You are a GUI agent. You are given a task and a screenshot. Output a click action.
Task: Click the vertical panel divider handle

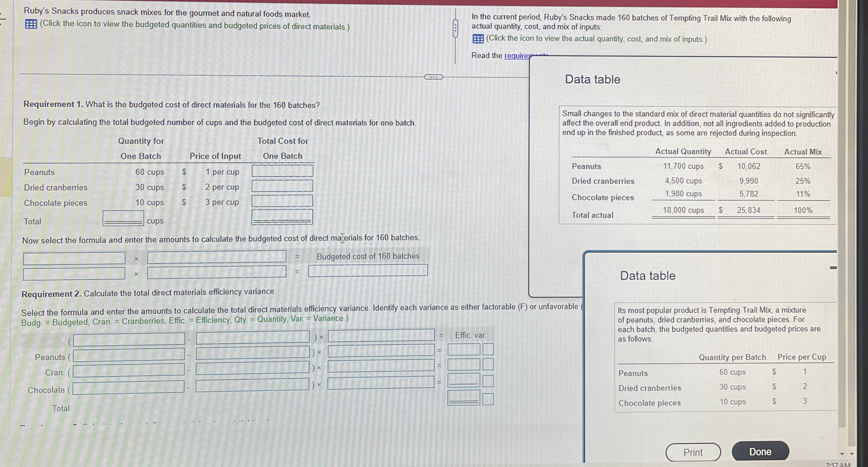pos(455,29)
